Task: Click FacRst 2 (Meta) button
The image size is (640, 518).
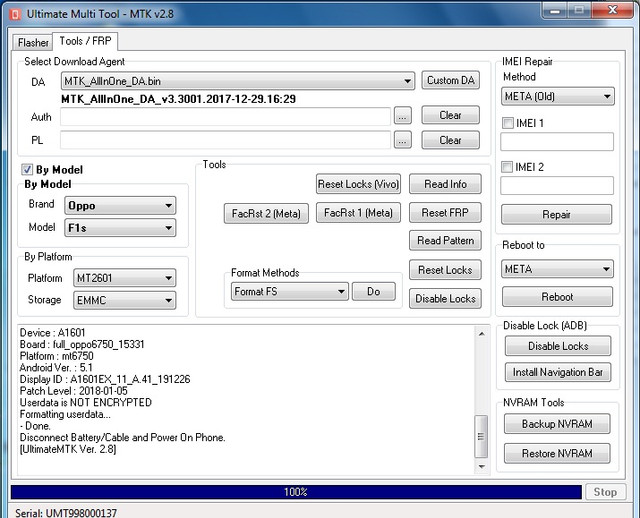Action: [266, 213]
